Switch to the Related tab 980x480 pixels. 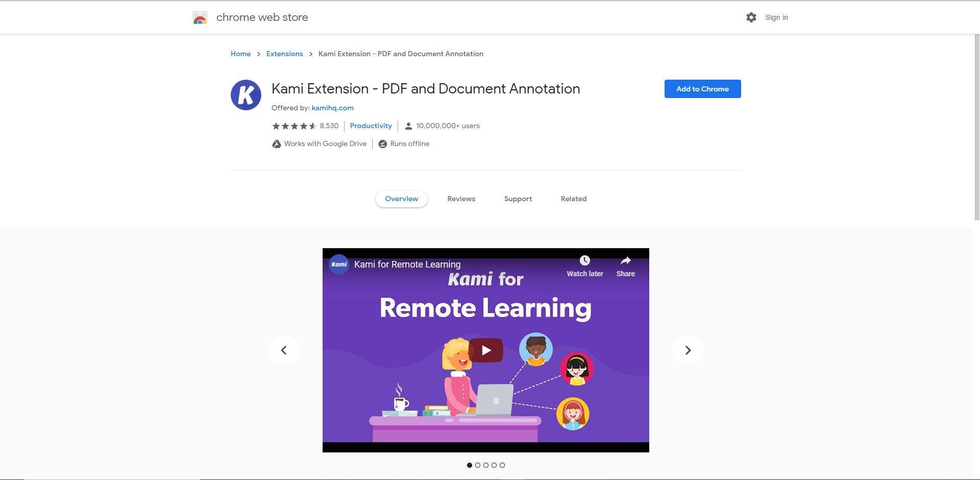tap(574, 199)
